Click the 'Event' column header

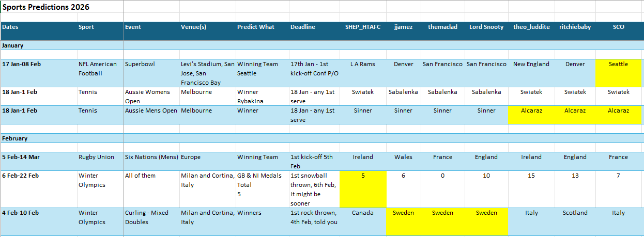[151, 30]
